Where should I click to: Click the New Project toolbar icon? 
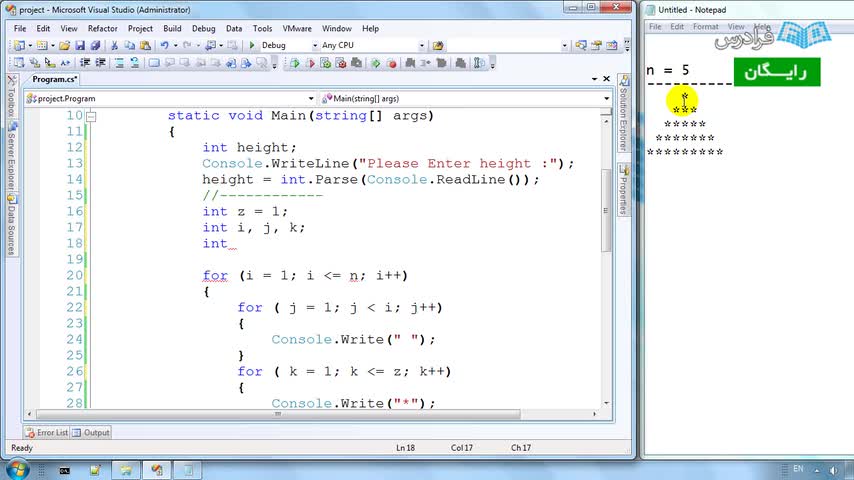(x=19, y=46)
